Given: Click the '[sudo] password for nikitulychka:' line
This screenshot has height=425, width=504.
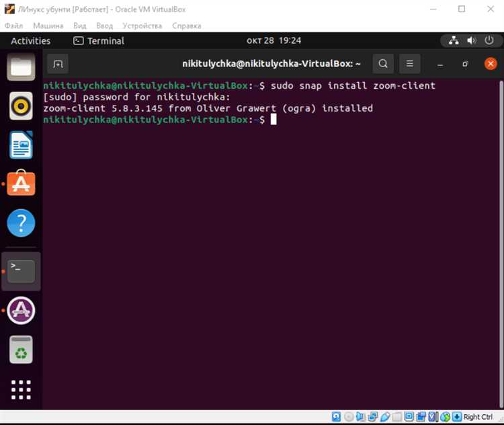Looking at the screenshot, I should pos(137,97).
